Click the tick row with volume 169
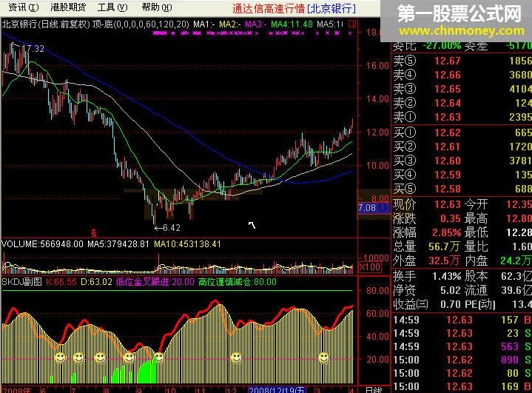 pyautogui.click(x=462, y=386)
